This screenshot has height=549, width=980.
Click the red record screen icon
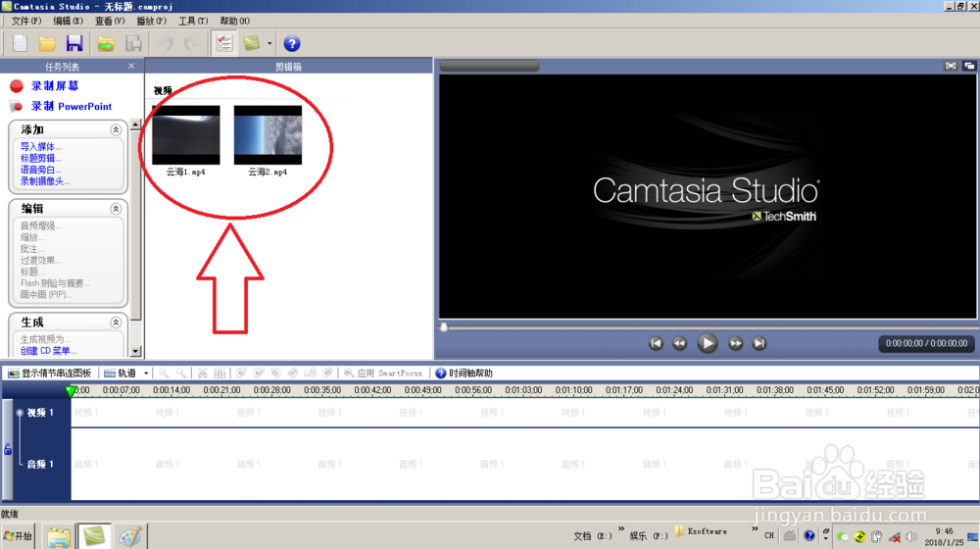click(x=17, y=86)
